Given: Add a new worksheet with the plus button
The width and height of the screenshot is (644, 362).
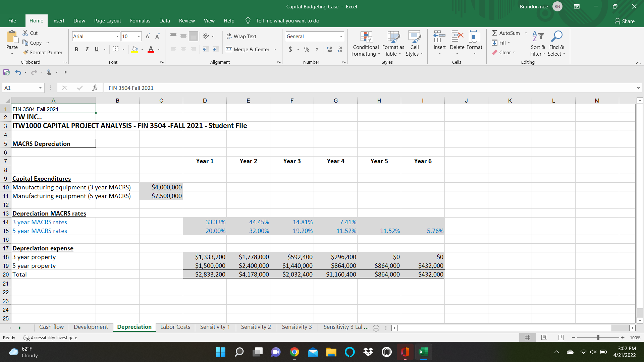Looking at the screenshot, I should pos(376,328).
